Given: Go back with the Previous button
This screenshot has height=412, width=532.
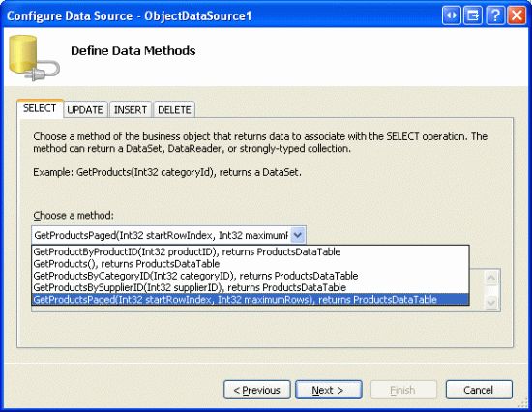Looking at the screenshot, I should [x=257, y=390].
